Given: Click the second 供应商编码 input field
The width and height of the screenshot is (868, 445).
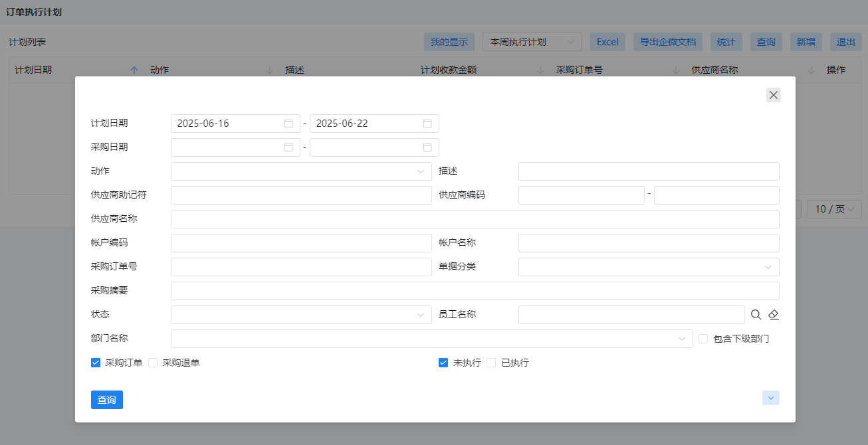Looking at the screenshot, I should pyautogui.click(x=716, y=195).
